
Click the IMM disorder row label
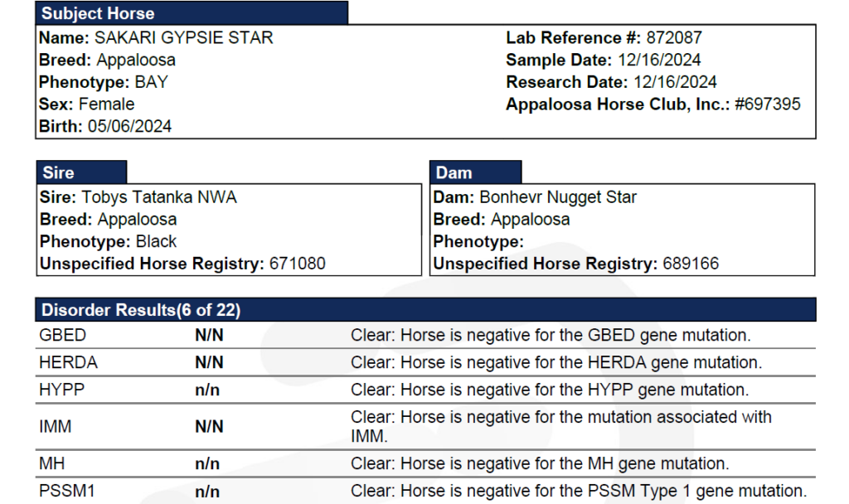coord(55,426)
